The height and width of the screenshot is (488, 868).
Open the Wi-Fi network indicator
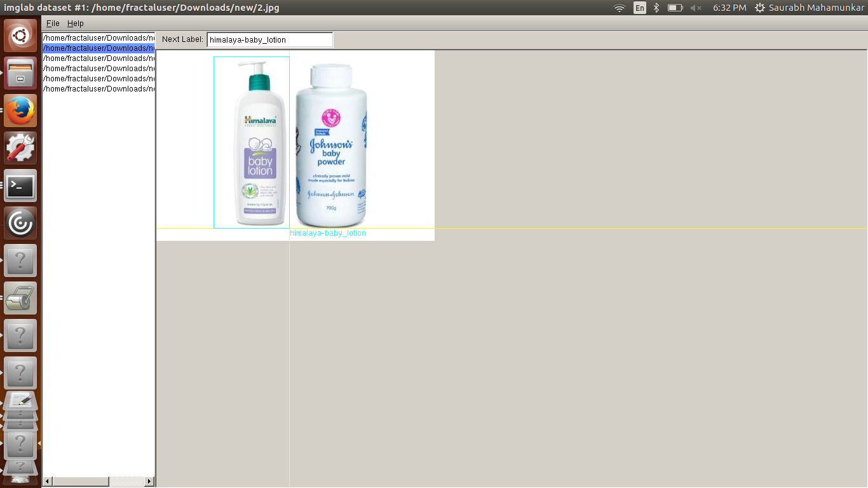(x=620, y=8)
